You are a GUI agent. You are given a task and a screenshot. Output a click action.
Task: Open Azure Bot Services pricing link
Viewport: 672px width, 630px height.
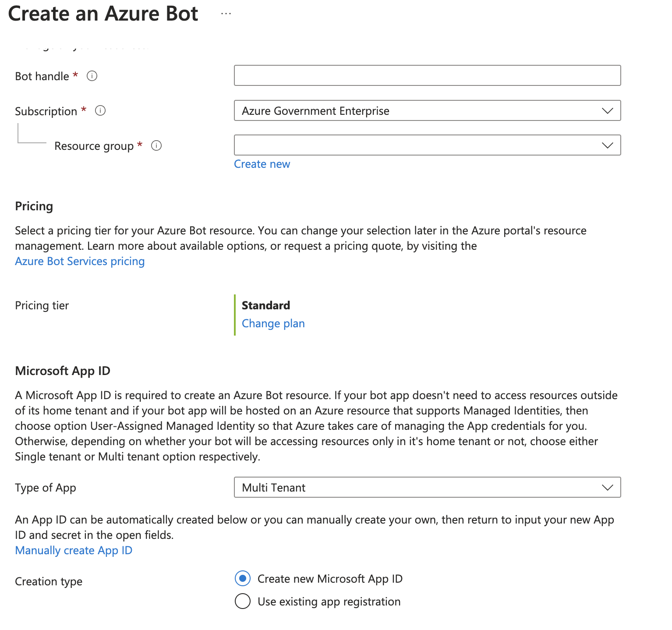point(80,261)
